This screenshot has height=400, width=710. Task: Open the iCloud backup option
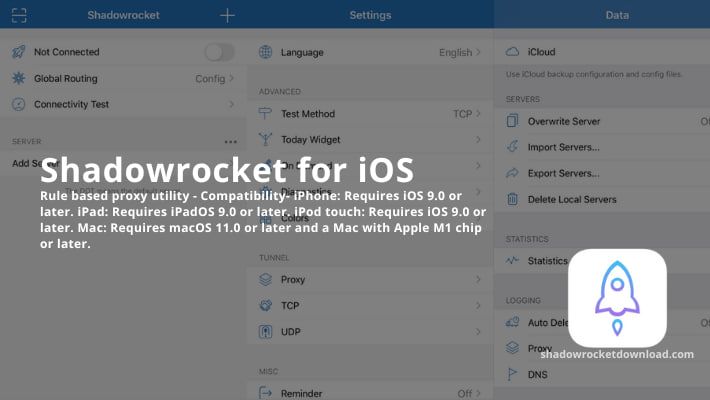click(x=602, y=52)
